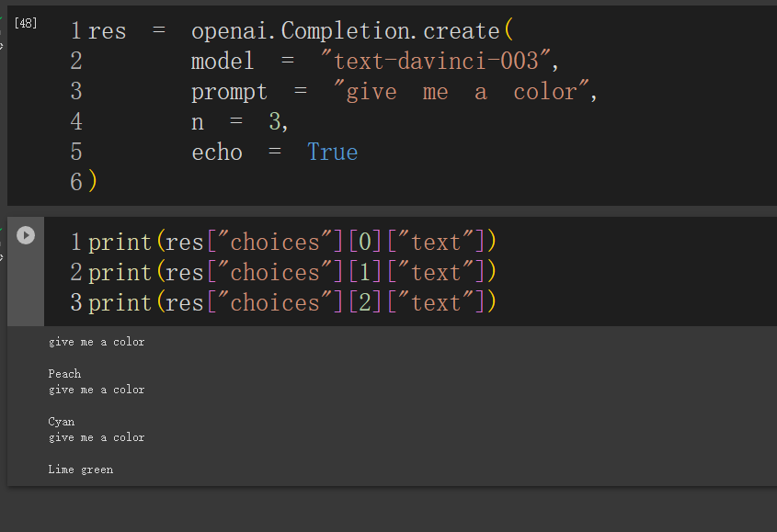This screenshot has height=532, width=777.
Task: Click openai.Completion.create call text
Action: pyautogui.click(x=346, y=31)
